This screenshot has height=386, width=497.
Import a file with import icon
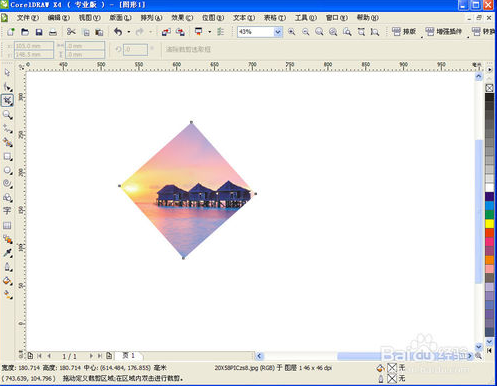pyautogui.click(x=166, y=32)
